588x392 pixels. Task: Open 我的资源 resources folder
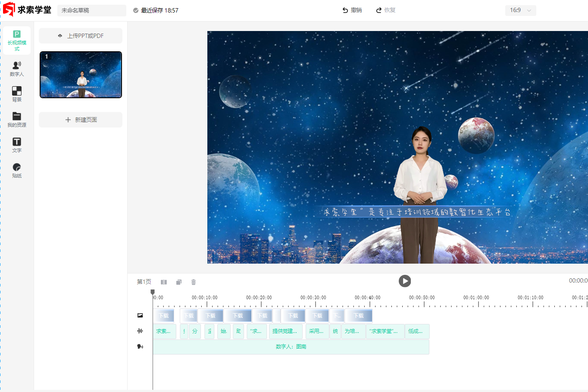coord(17,119)
